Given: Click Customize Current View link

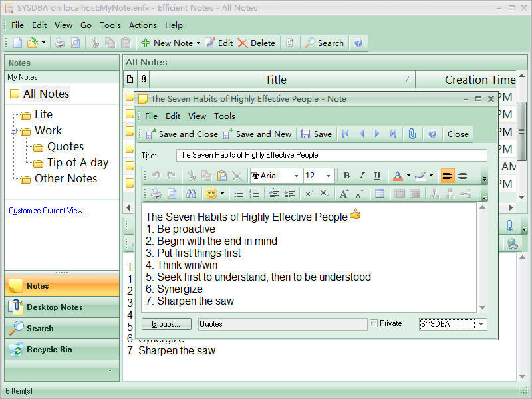Looking at the screenshot, I should point(49,211).
